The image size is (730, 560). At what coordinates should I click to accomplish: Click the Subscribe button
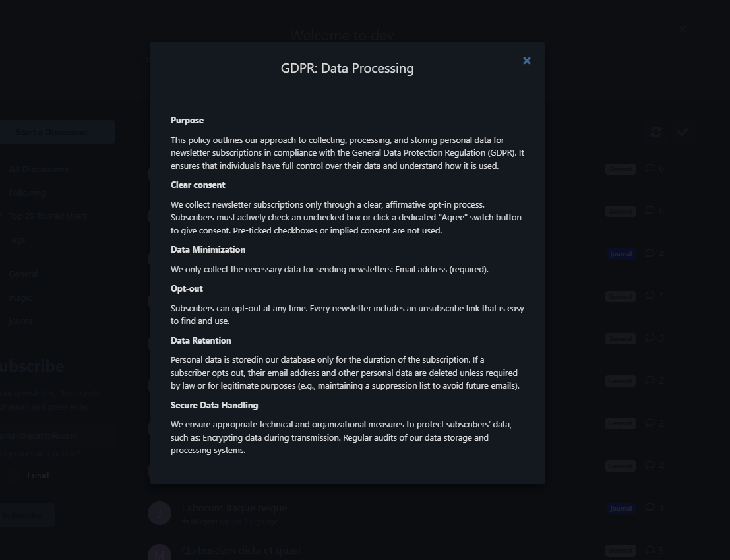point(26,515)
